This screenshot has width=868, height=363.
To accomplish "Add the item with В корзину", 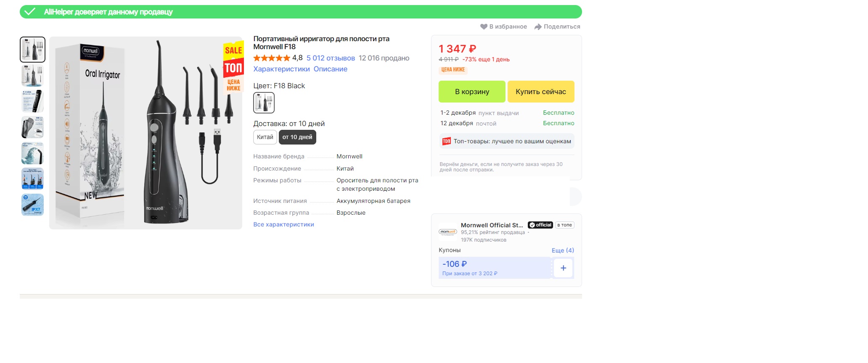I will pyautogui.click(x=472, y=92).
